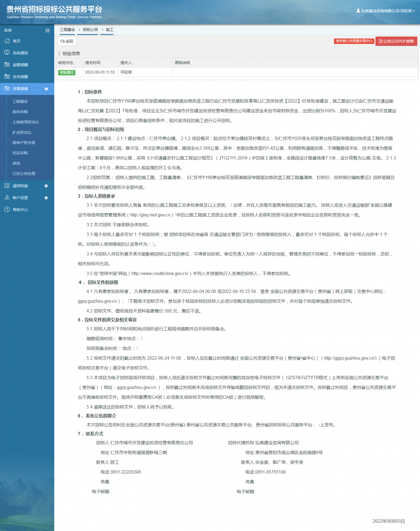Image resolution: width=420 pixels, height=531 pixels.
Task: Open the 帮助中心 question mark icon
Action: click(7, 210)
